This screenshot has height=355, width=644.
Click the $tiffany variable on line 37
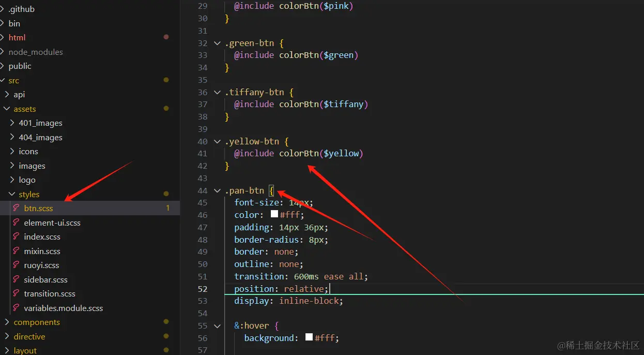pyautogui.click(x=344, y=104)
